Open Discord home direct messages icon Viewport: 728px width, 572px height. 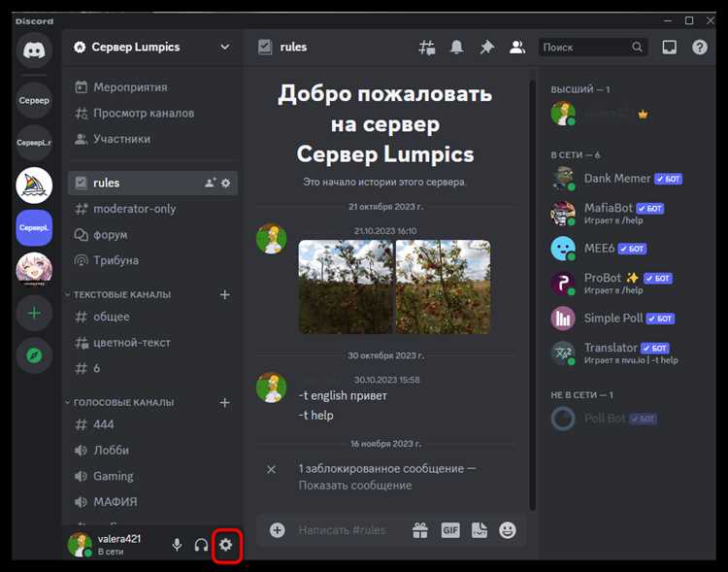[x=34, y=50]
